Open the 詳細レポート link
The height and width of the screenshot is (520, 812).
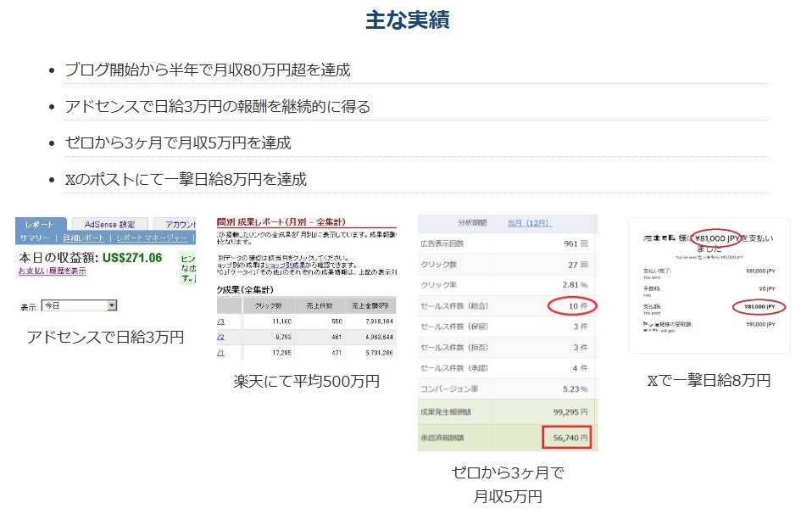83,238
